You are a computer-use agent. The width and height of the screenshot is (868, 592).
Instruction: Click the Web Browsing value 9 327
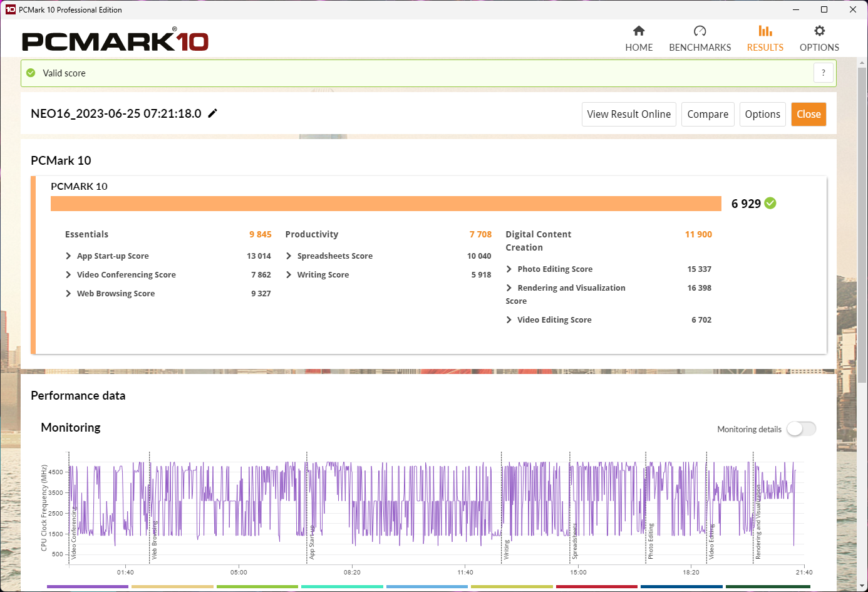(261, 293)
